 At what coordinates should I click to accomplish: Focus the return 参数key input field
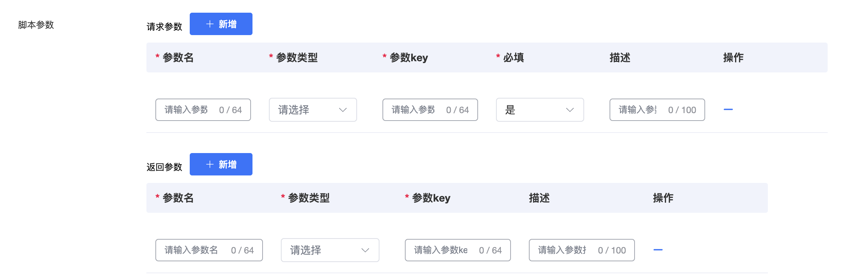[458, 250]
